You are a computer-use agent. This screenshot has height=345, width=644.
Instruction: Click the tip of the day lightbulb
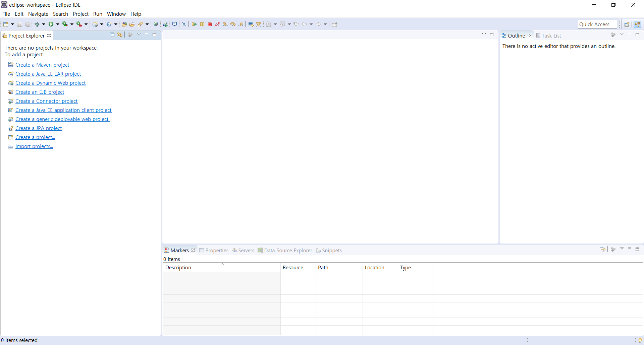click(x=640, y=340)
